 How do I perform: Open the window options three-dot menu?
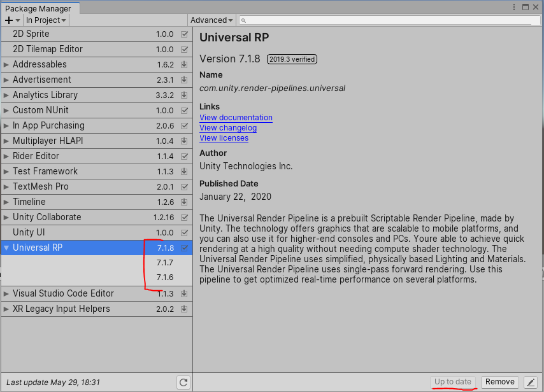513,6
